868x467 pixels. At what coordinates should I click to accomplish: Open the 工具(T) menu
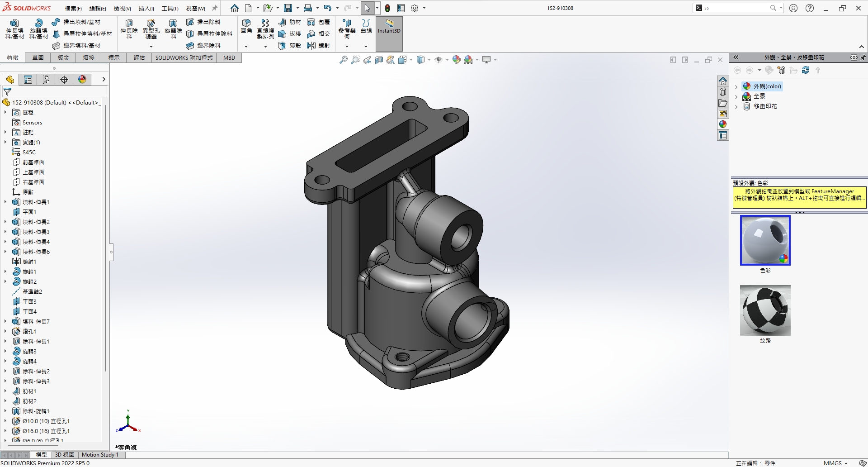click(x=170, y=9)
